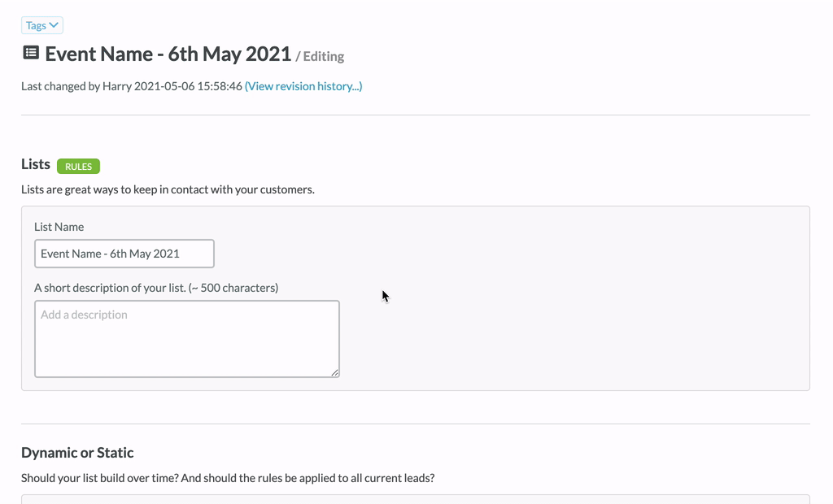Open the View revision history link

(x=303, y=86)
